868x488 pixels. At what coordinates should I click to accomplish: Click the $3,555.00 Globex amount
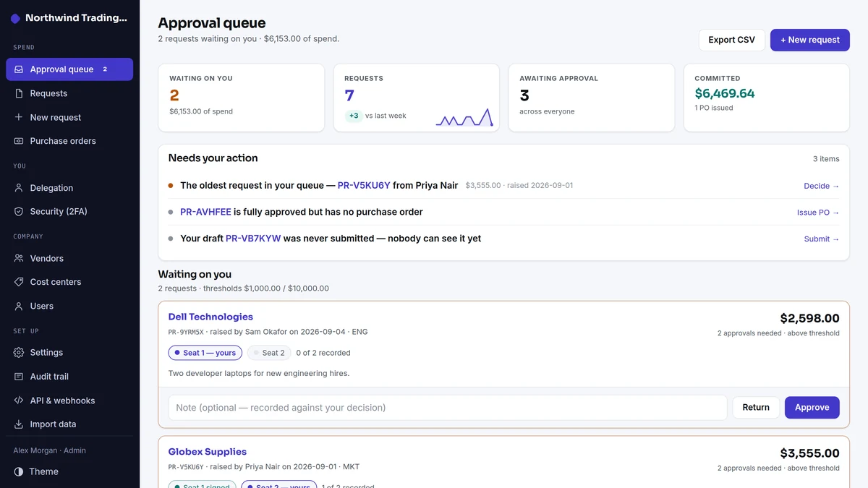[x=809, y=453]
